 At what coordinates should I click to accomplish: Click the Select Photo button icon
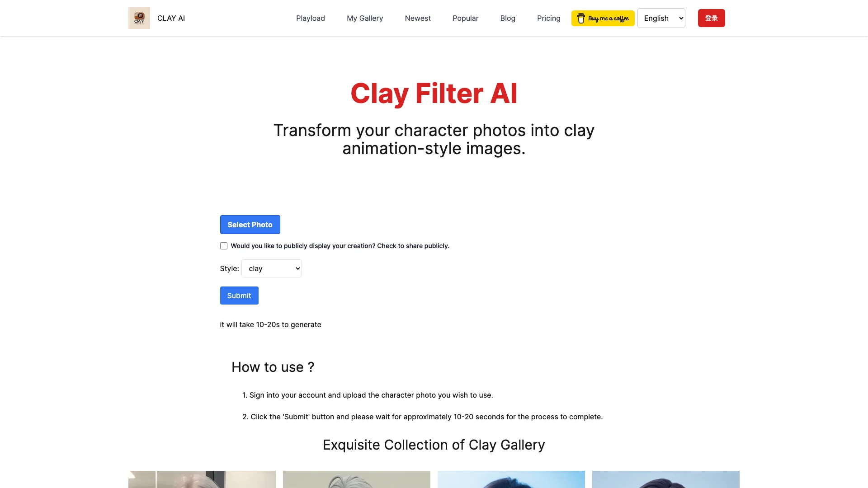(x=250, y=225)
